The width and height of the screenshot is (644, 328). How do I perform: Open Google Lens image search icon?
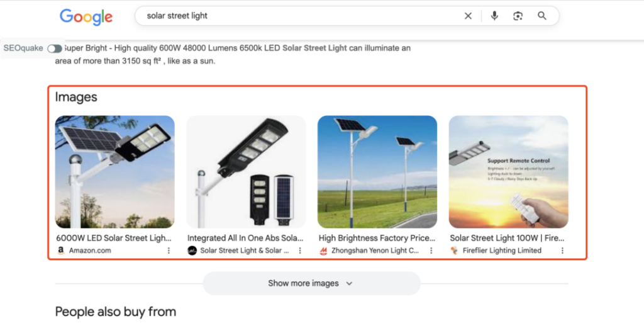tap(518, 16)
